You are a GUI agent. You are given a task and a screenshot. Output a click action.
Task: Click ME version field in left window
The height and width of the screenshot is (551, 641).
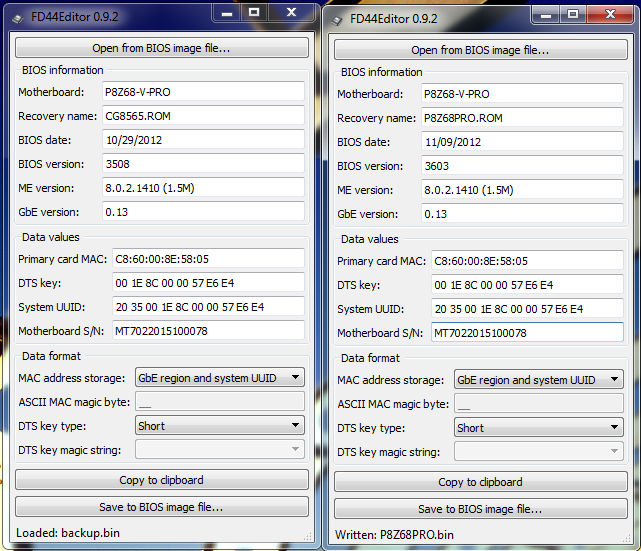(203, 188)
